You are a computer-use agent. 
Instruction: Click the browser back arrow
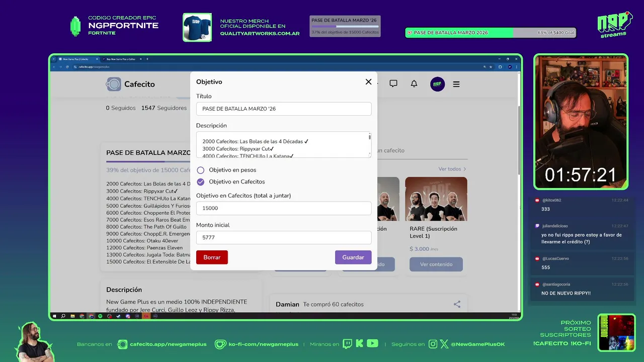pos(54,66)
